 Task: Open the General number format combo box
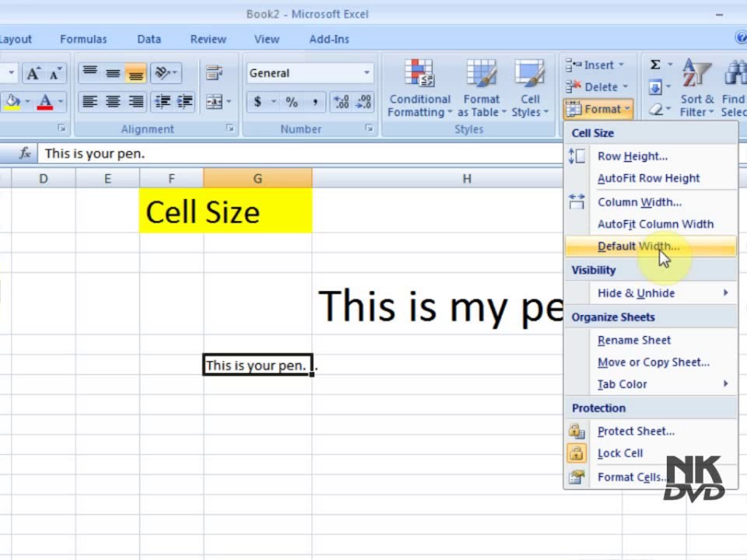point(310,73)
